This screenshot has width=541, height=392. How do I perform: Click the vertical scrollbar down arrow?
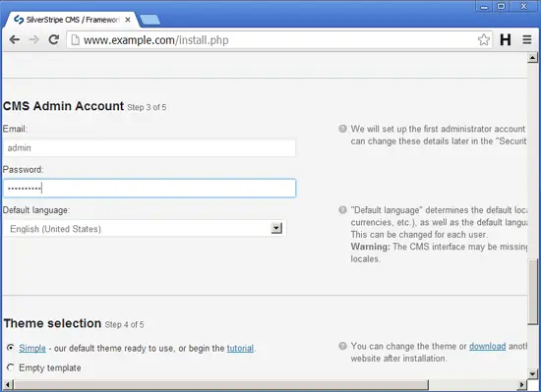coord(532,373)
